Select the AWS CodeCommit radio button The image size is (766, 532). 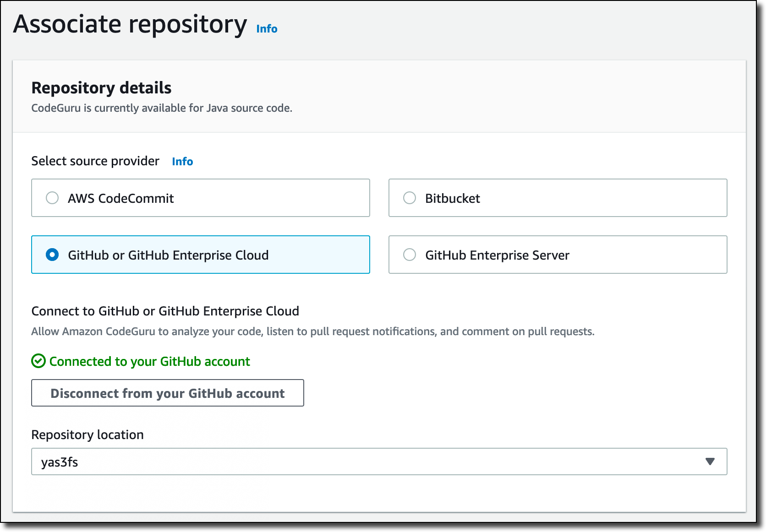tap(52, 198)
